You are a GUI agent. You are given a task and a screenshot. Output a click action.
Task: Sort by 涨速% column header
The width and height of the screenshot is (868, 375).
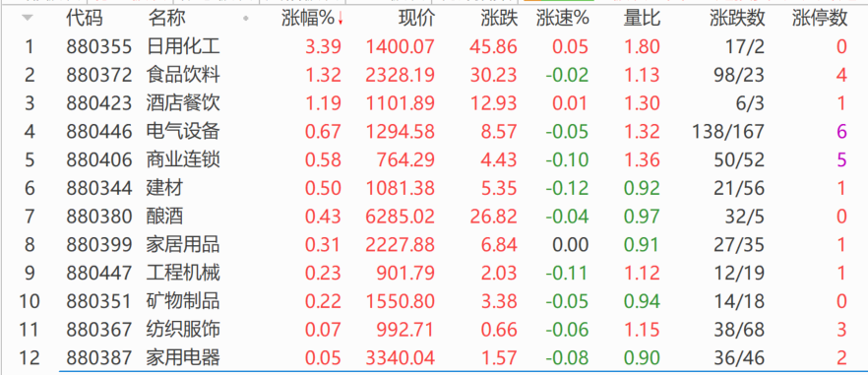pyautogui.click(x=563, y=19)
